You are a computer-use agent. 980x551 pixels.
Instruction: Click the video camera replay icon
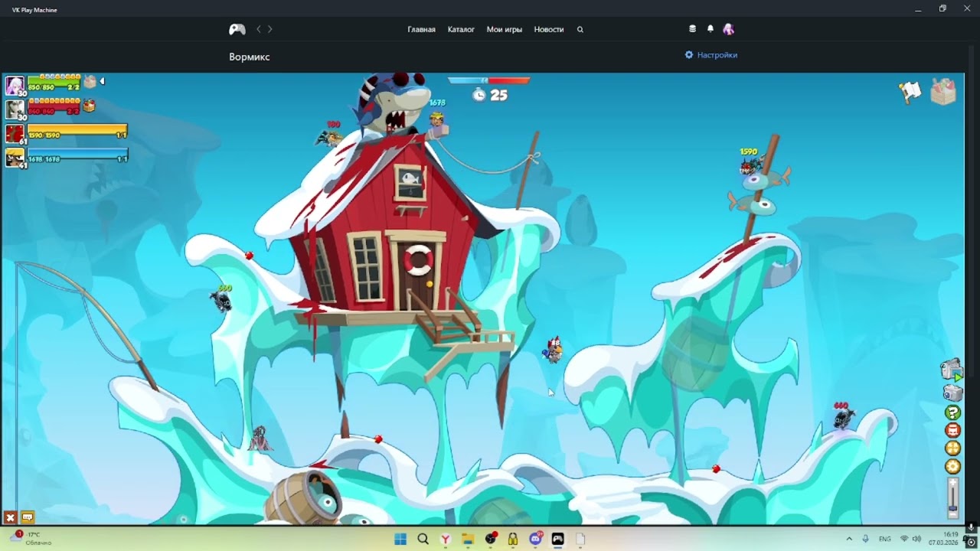pyautogui.click(x=952, y=370)
